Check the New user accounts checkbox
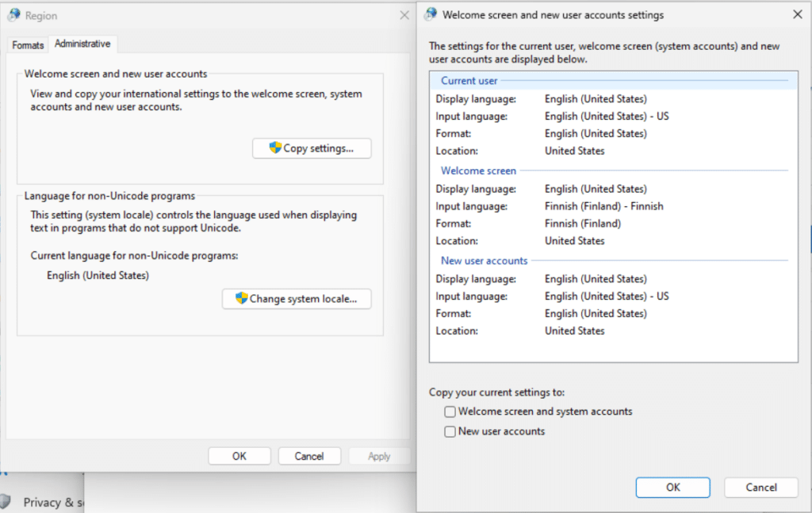The width and height of the screenshot is (812, 513). coord(450,431)
